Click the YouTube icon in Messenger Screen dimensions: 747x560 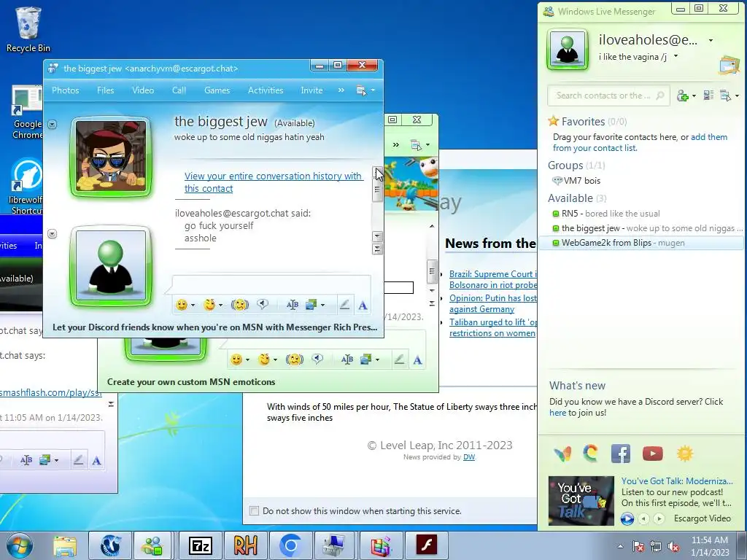pos(652,454)
